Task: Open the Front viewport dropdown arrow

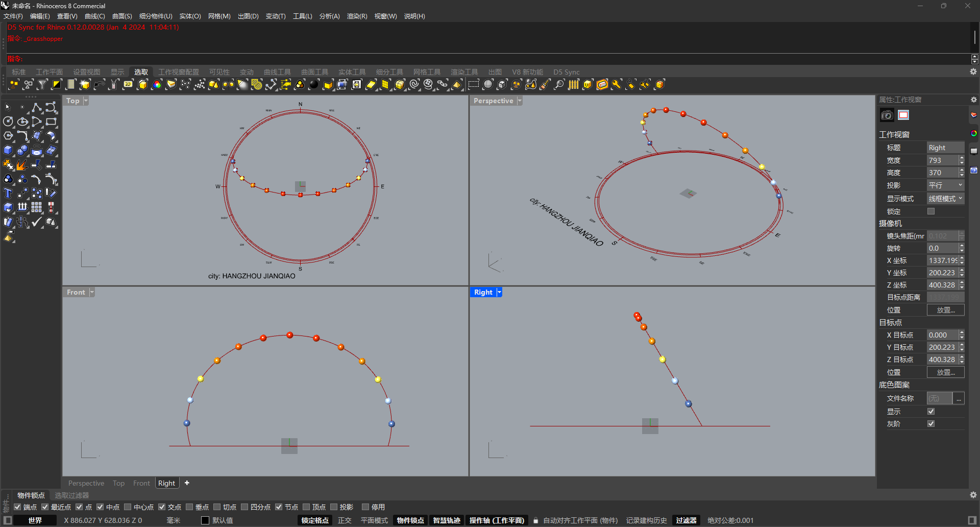Action: click(92, 292)
